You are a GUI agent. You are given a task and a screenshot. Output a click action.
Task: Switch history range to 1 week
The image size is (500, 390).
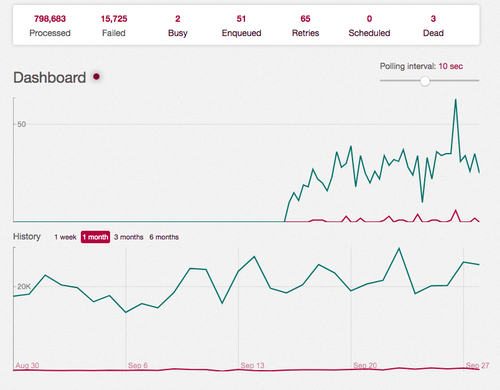[65, 237]
